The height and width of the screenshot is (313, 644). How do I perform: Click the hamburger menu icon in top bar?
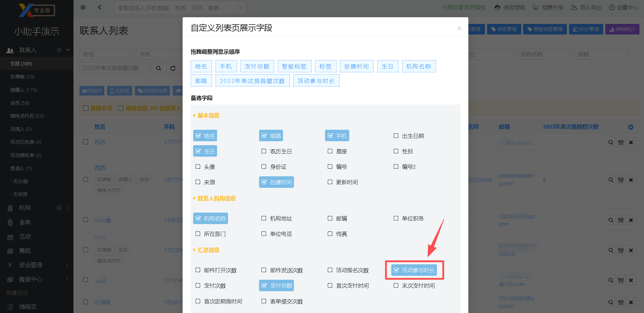83,8
